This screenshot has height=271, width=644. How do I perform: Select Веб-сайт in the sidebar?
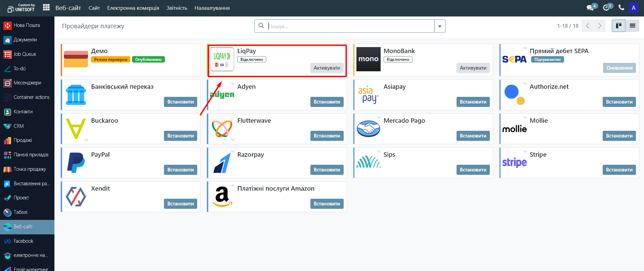[x=27, y=227]
